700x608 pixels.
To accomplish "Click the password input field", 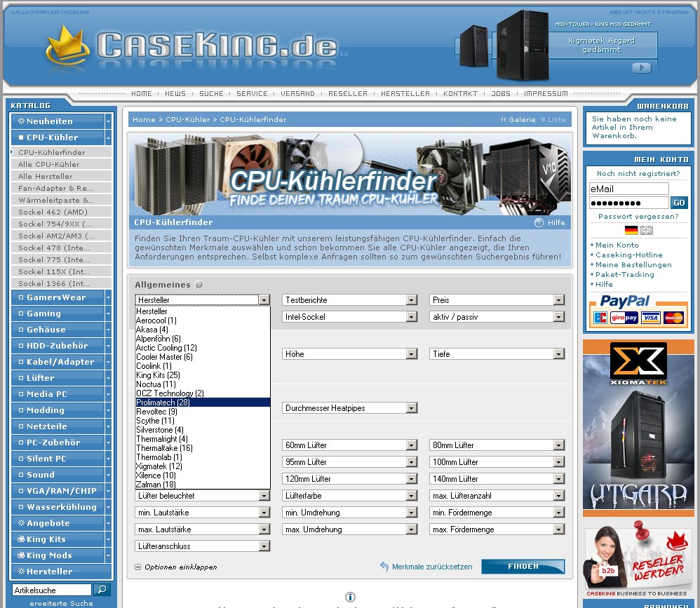I will pyautogui.click(x=629, y=203).
